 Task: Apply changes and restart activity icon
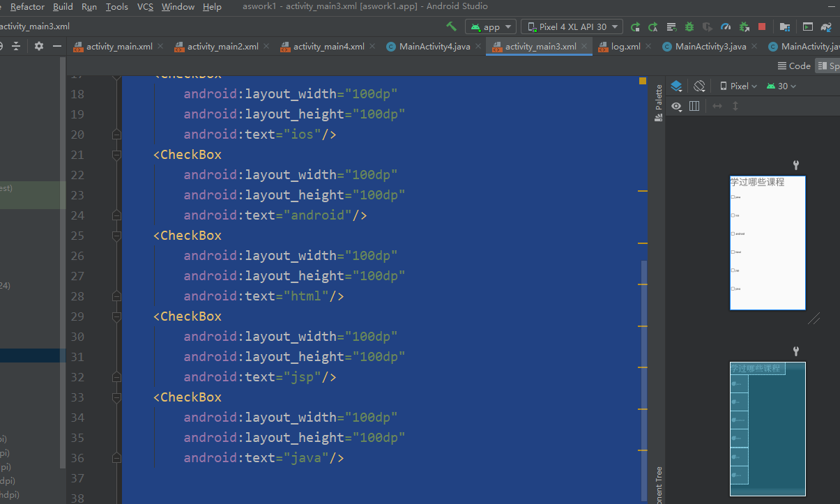[x=635, y=26]
